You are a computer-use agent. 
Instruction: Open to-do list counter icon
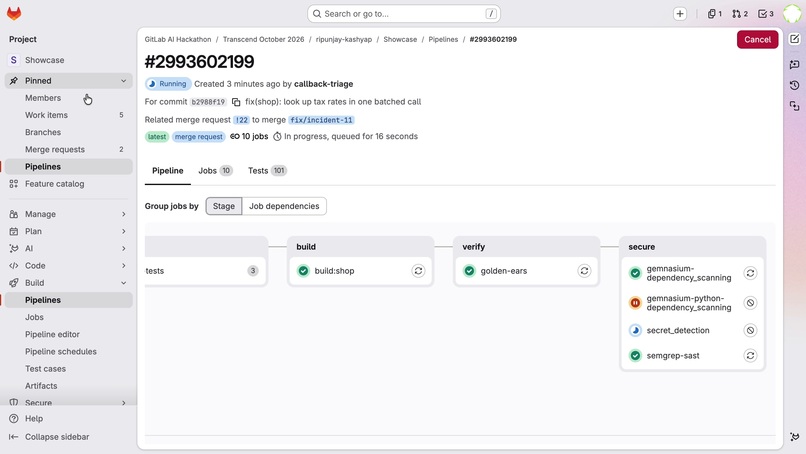(x=766, y=14)
